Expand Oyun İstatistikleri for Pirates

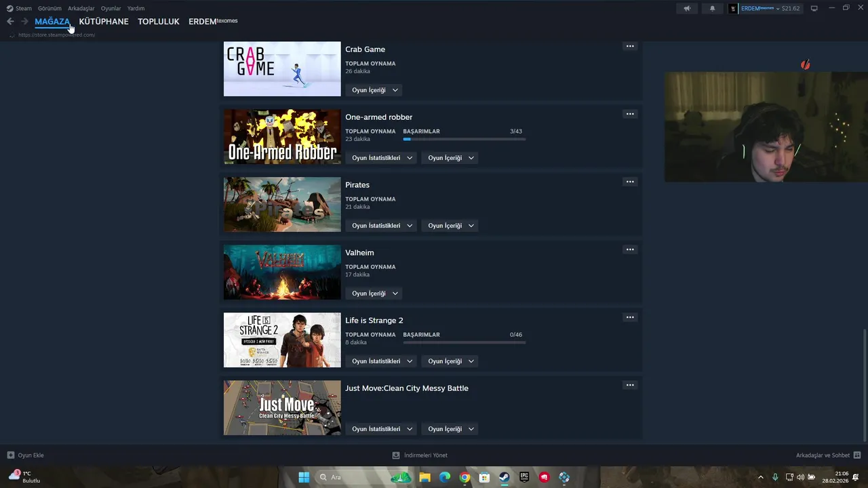tap(382, 226)
